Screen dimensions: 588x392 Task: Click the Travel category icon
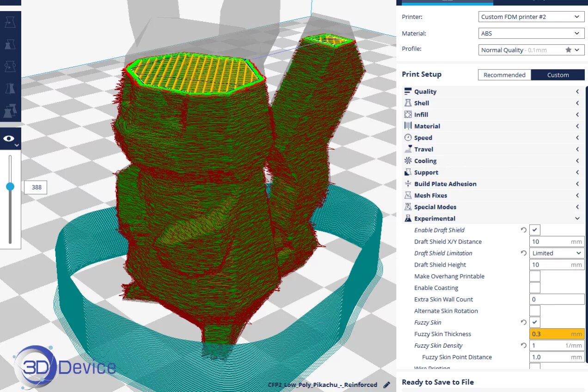pyautogui.click(x=408, y=149)
